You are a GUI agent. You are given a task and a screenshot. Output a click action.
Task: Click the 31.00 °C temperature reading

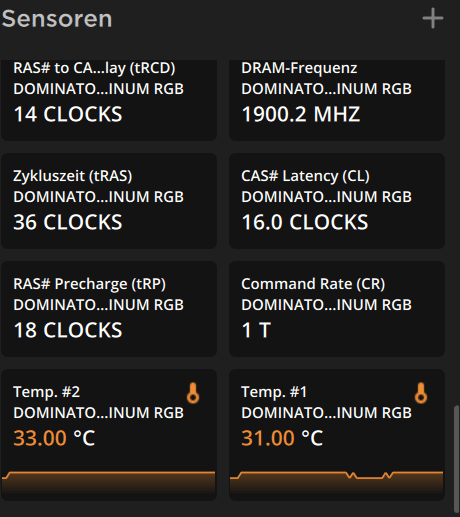[x=282, y=438]
